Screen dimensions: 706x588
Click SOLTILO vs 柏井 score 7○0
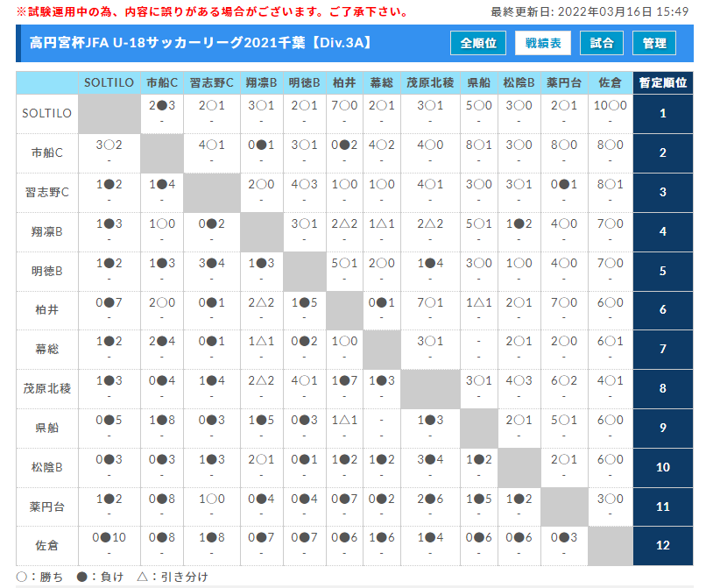click(344, 105)
